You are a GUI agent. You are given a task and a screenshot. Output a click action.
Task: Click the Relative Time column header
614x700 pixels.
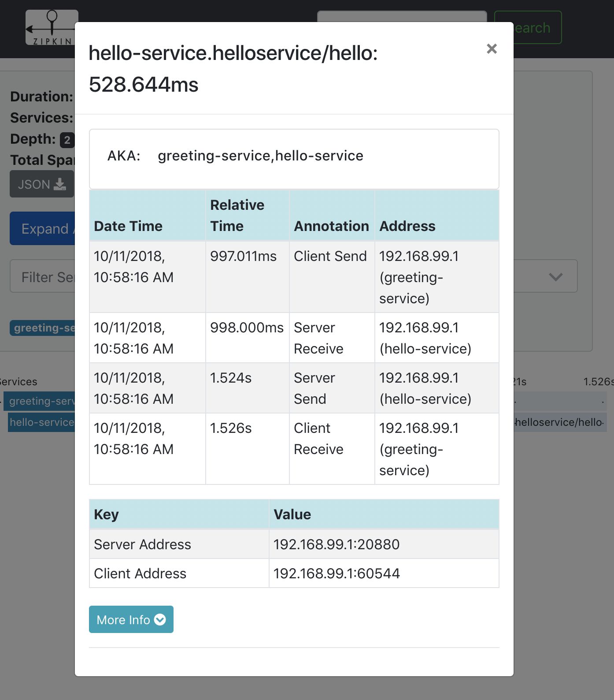pos(237,216)
